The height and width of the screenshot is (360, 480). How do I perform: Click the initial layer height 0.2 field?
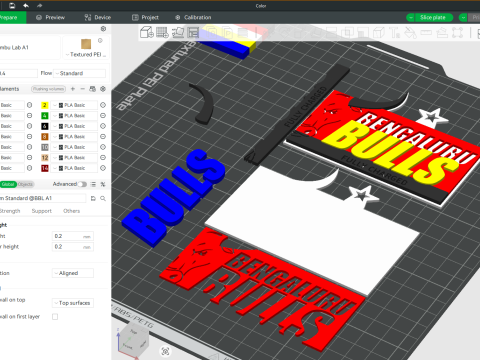(x=73, y=247)
